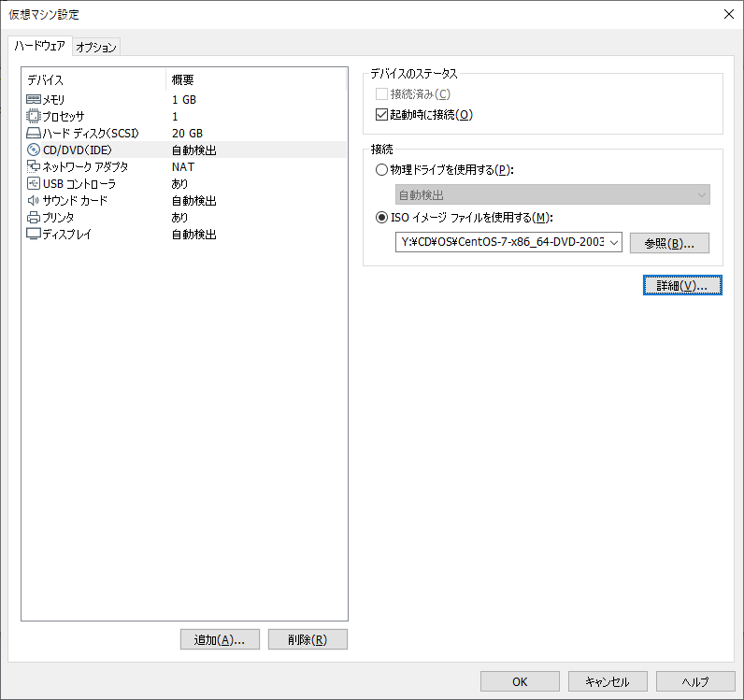Click the CD/DVD(IDE) disc icon
Viewport: 744px width, 700px height.
(34, 150)
